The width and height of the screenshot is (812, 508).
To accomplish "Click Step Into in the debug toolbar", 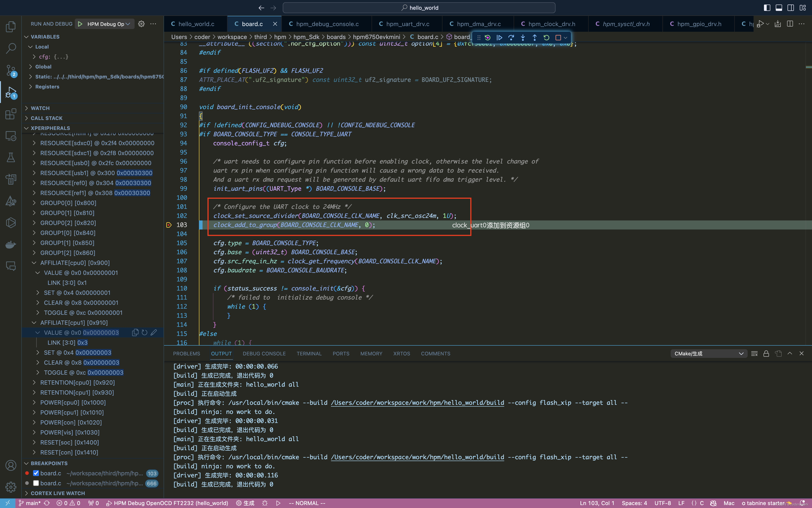I will pyautogui.click(x=523, y=38).
